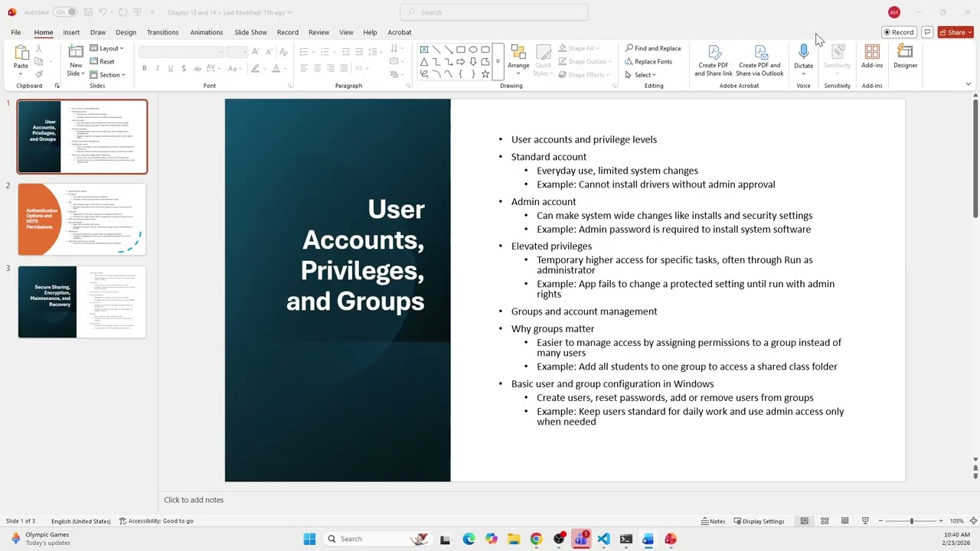This screenshot has width=980, height=551.
Task: Click the zoom slider handle
Action: [x=911, y=521]
